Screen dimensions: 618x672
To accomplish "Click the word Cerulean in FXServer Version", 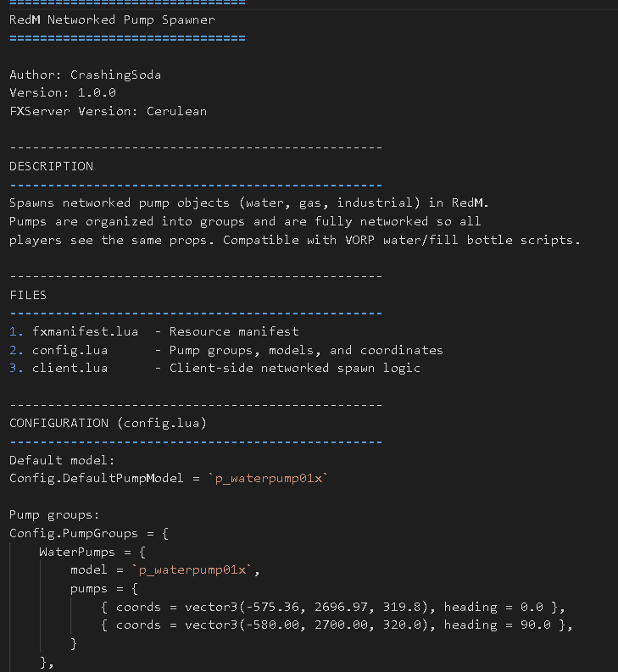I will coord(176,111).
